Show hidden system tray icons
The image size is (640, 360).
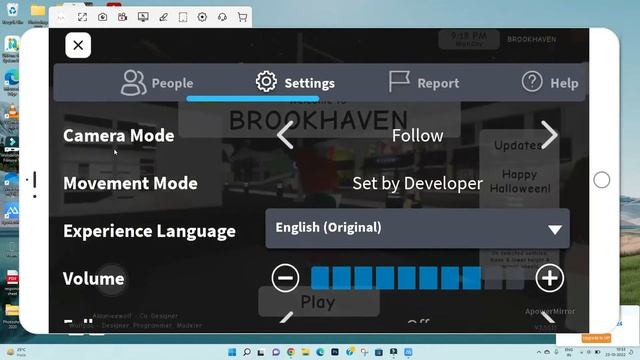click(539, 352)
